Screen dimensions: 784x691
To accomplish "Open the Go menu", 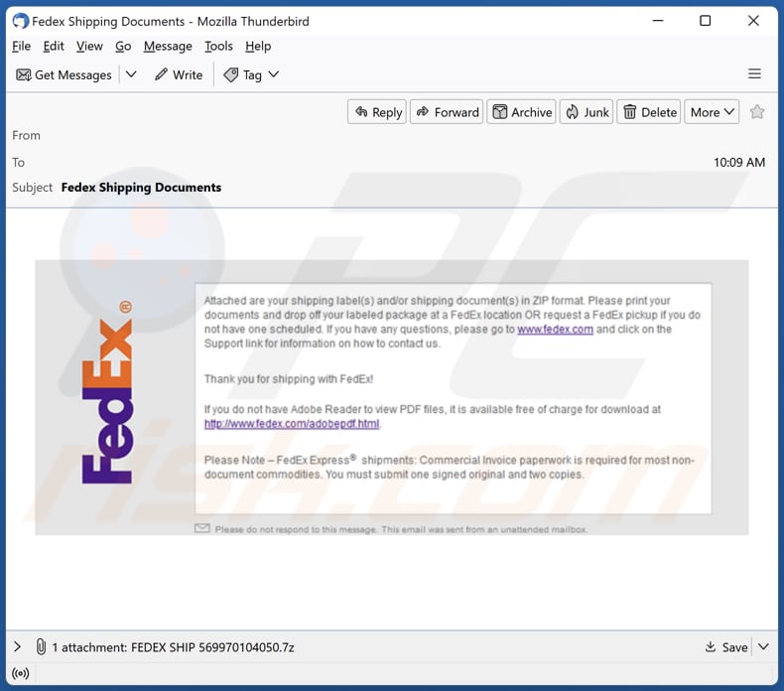I will tap(123, 46).
